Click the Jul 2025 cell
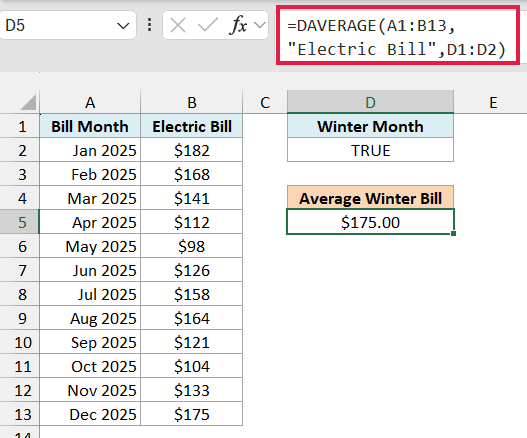 click(90, 294)
